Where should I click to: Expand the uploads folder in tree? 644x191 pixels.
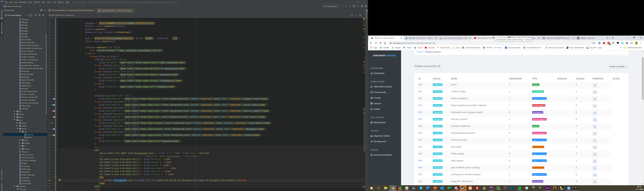[x=15, y=186]
